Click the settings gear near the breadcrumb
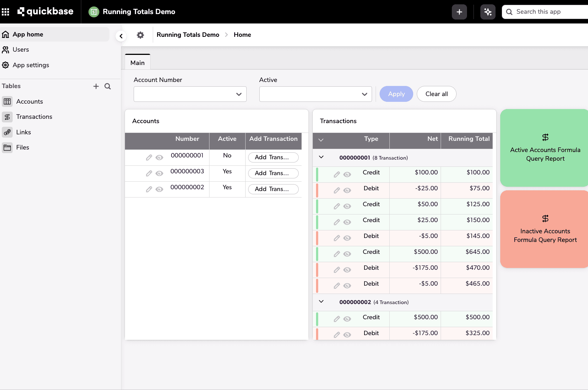Image resolution: width=588 pixels, height=390 pixels. point(140,35)
